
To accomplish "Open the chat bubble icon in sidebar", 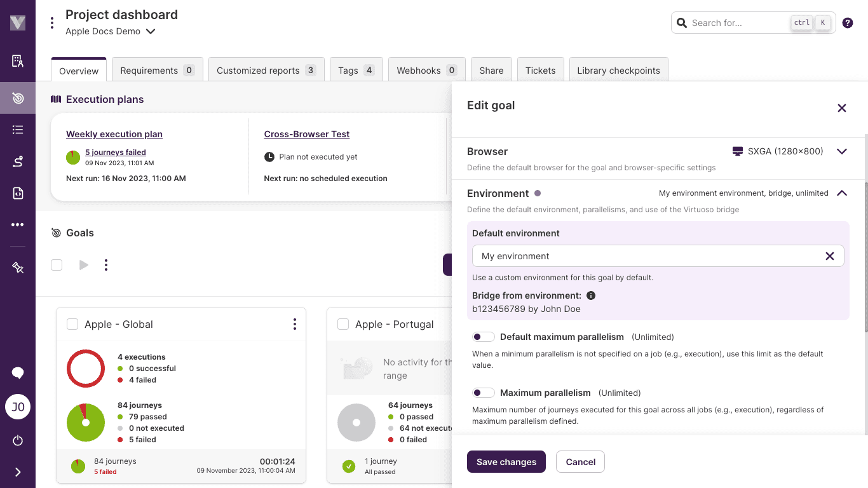I will click(x=17, y=373).
